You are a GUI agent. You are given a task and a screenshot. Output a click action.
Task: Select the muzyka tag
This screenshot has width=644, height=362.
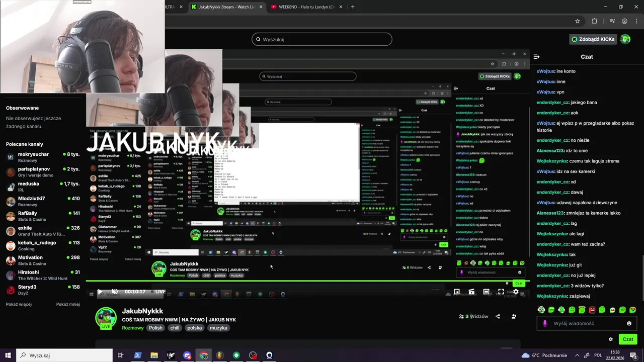(218, 328)
